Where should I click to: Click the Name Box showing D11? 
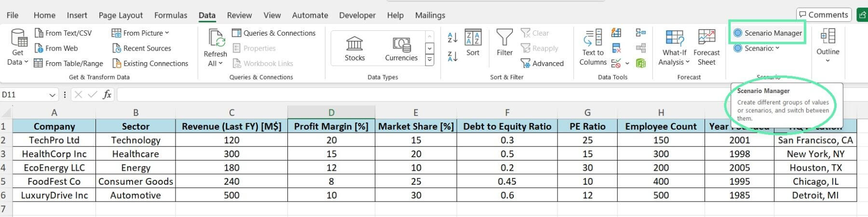(24, 95)
